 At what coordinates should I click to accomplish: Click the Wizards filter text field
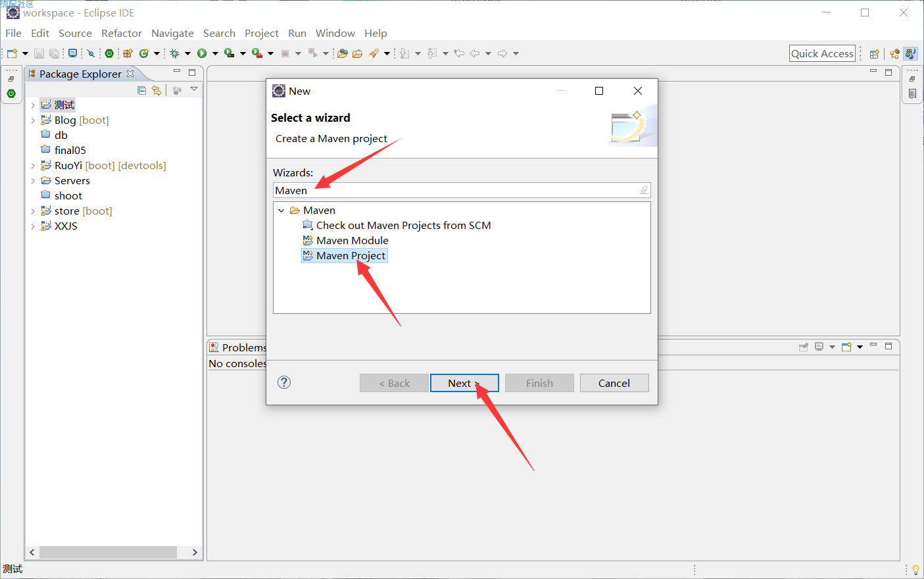pos(462,190)
